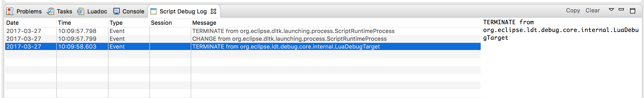Screen dimensions: 644x98
Task: Click the Tasks checklist icon
Action: (x=50, y=11)
